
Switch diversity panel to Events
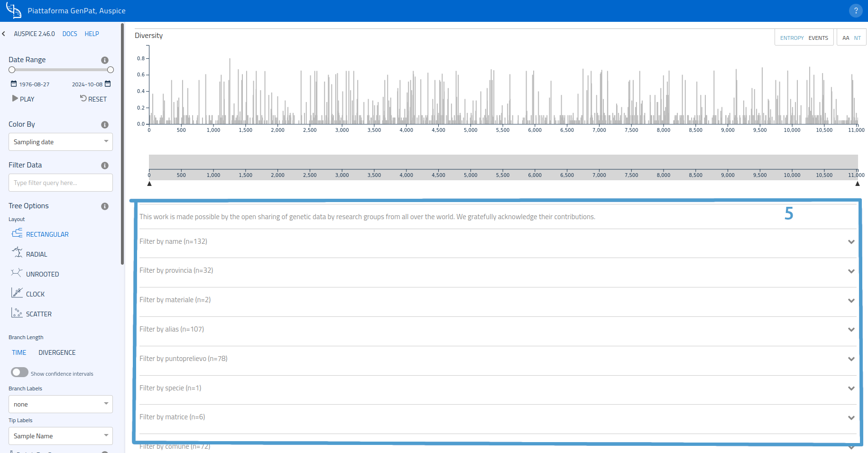tap(818, 38)
